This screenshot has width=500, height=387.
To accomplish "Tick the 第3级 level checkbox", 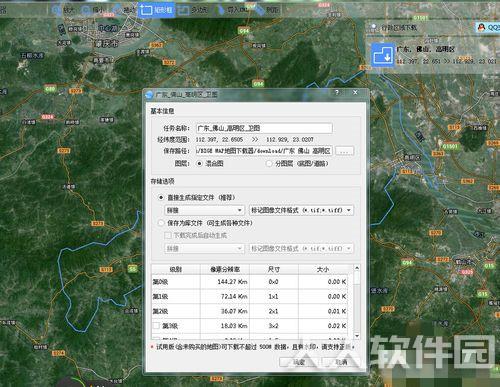I will pos(156,325).
